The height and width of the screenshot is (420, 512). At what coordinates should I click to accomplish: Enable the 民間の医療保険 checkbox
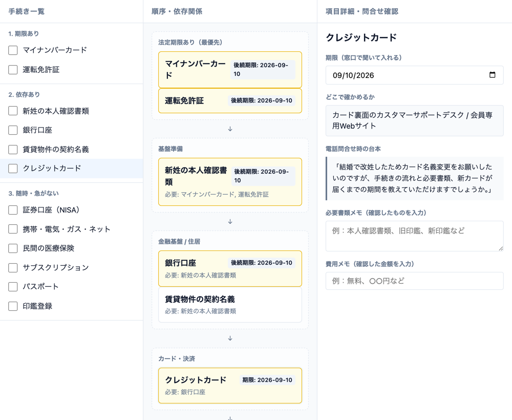(x=13, y=248)
